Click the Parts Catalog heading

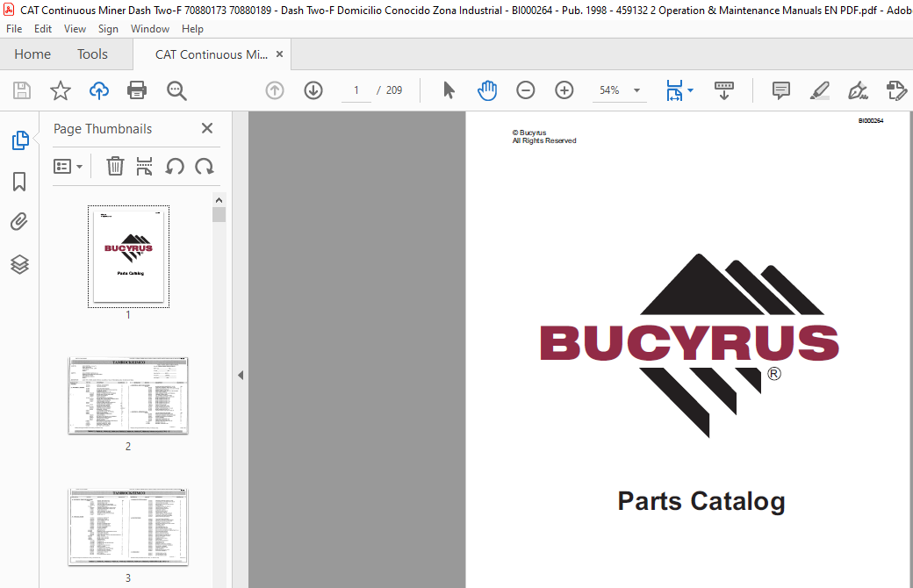pyautogui.click(x=701, y=501)
